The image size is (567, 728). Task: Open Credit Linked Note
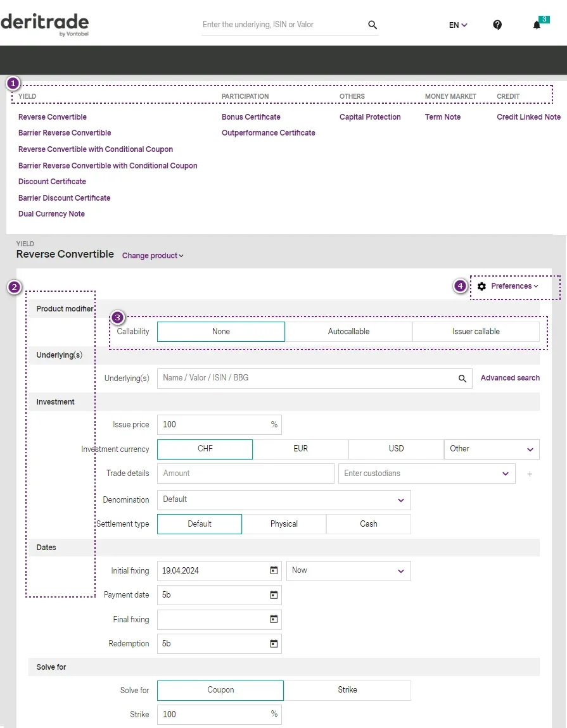pyautogui.click(x=528, y=117)
